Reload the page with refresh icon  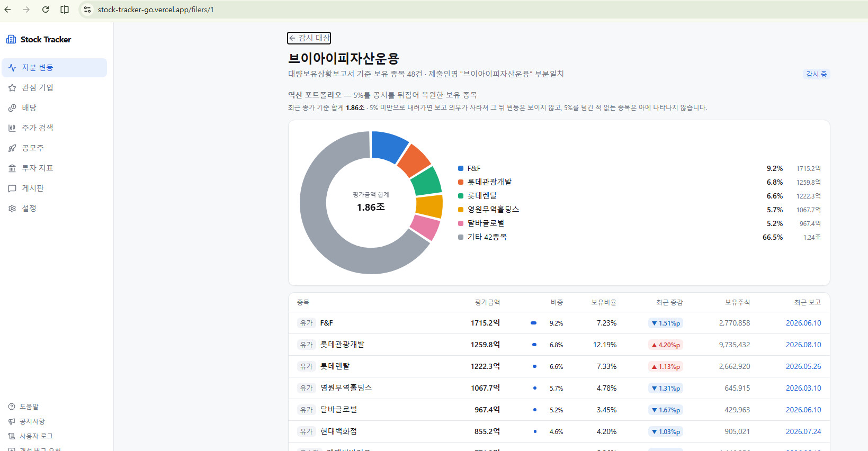[46, 10]
